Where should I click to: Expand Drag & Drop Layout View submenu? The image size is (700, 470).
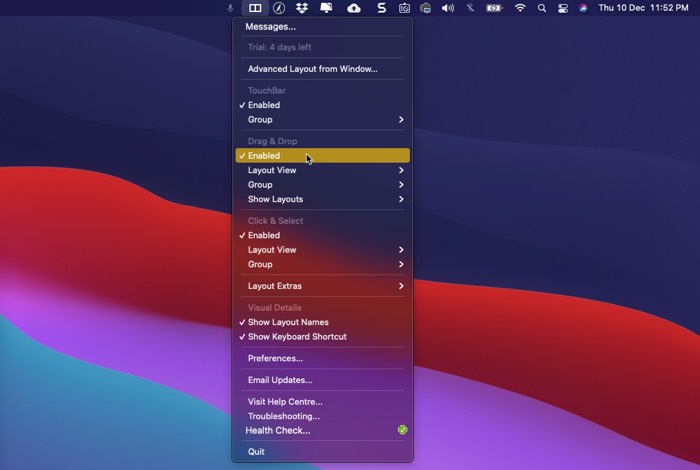pos(322,170)
